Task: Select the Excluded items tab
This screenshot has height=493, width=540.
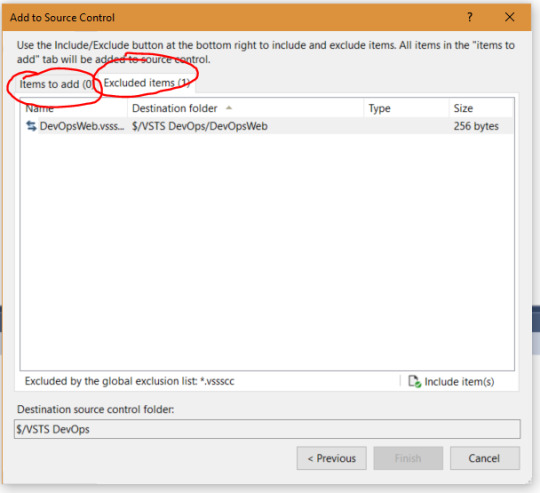Action: click(x=147, y=83)
